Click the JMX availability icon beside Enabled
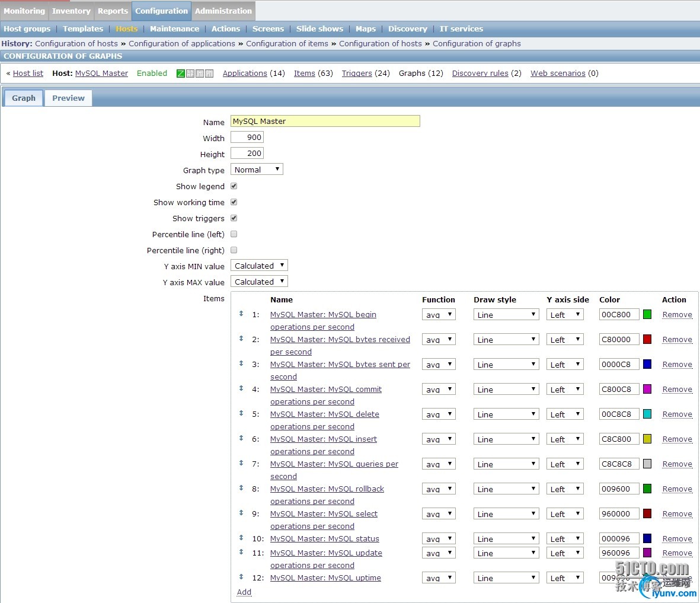 [x=200, y=74]
